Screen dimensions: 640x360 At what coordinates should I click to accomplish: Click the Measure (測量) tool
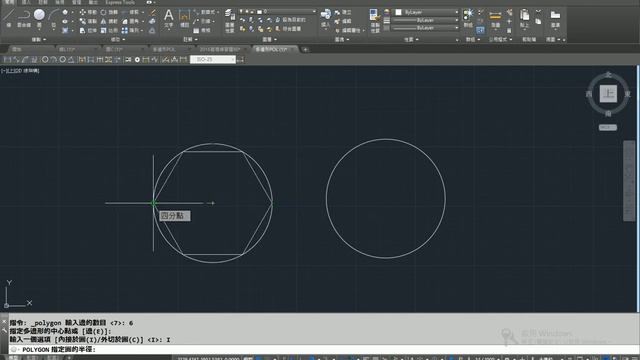[x=495, y=18]
